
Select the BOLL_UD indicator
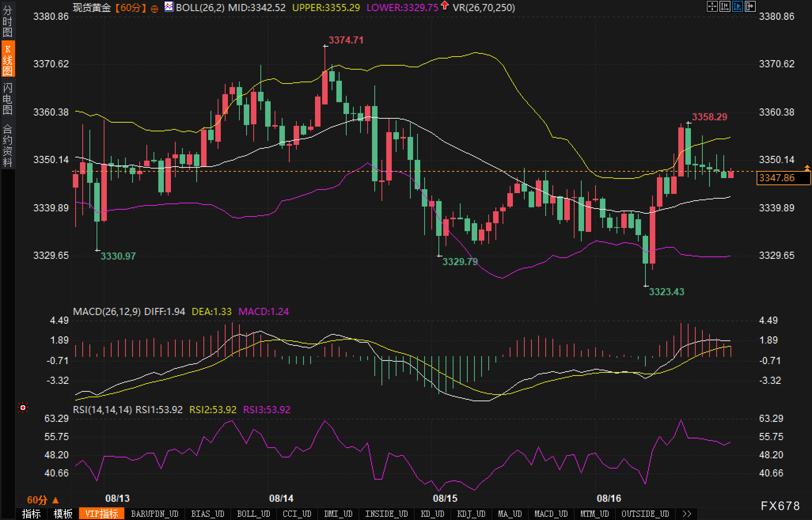pos(253,514)
